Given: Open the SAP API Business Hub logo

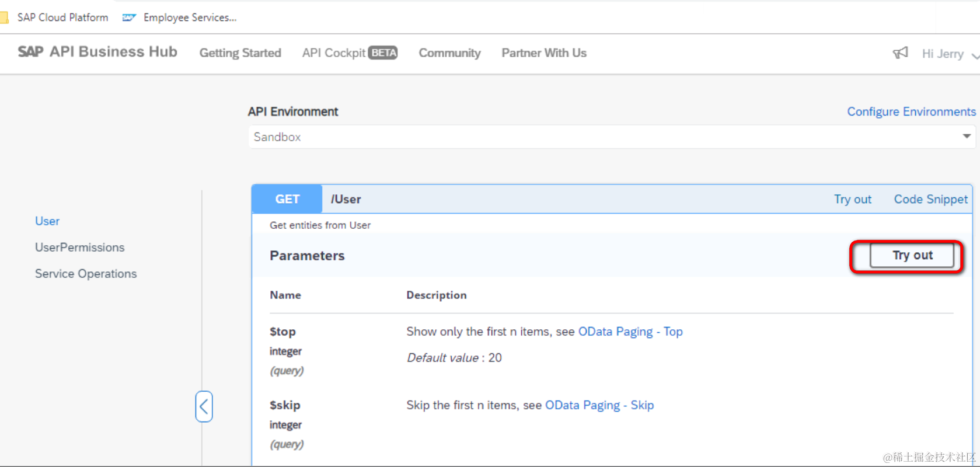Looking at the screenshot, I should click(x=97, y=52).
